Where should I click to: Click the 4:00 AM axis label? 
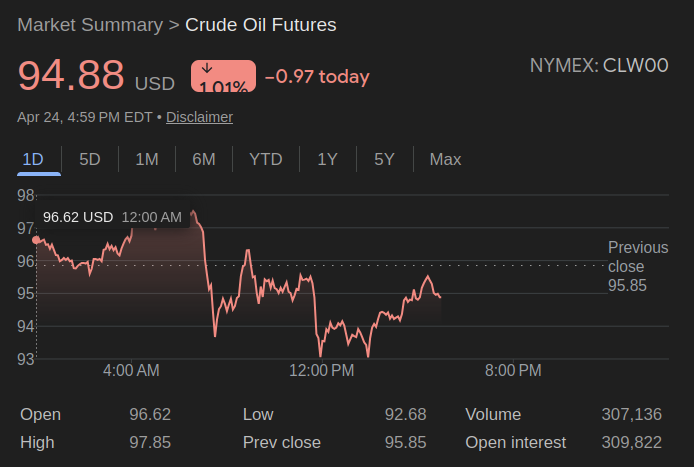(131, 370)
